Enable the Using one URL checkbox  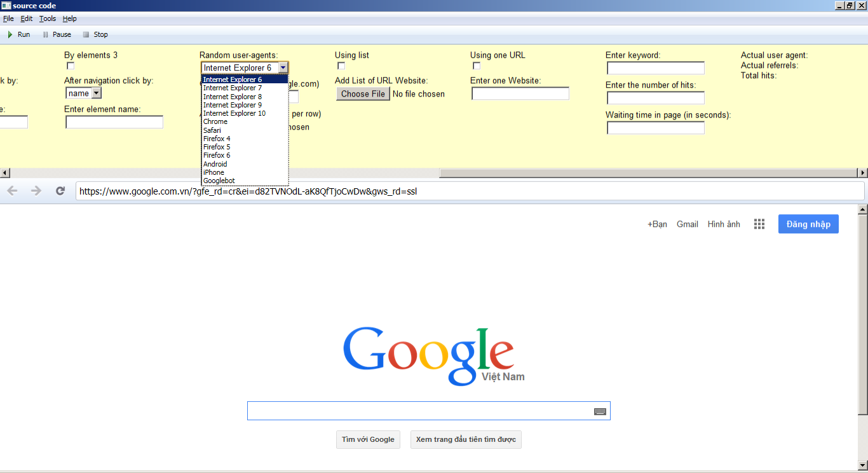[477, 66]
